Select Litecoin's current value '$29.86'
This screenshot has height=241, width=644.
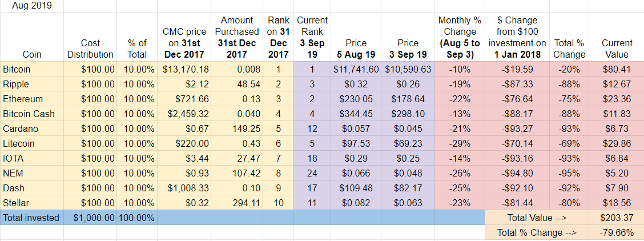click(x=616, y=143)
